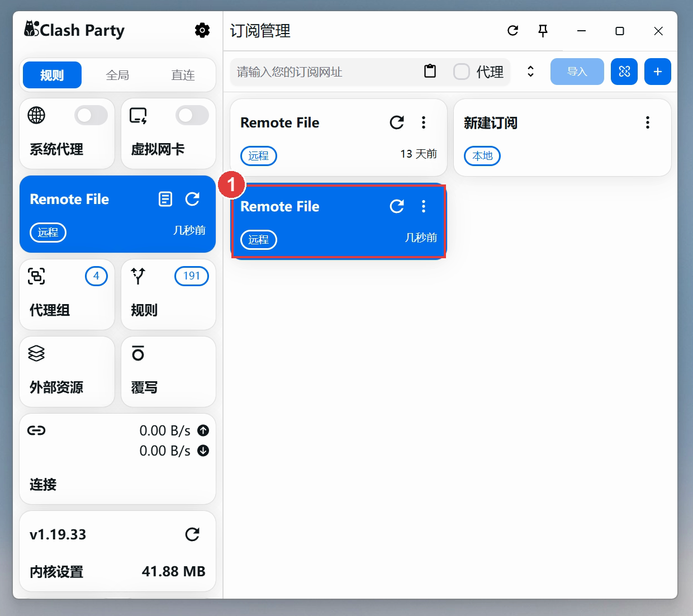Open the 覆写 card

[x=168, y=372]
